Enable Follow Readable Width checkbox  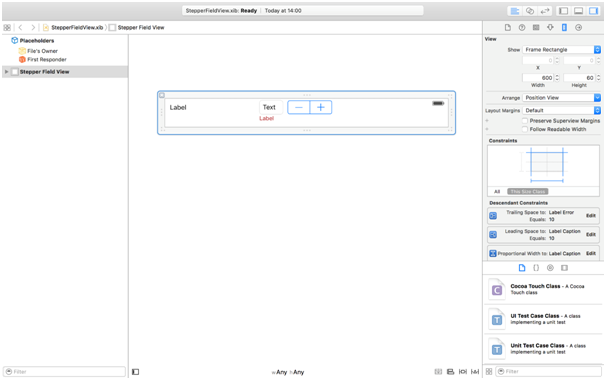pyautogui.click(x=525, y=130)
